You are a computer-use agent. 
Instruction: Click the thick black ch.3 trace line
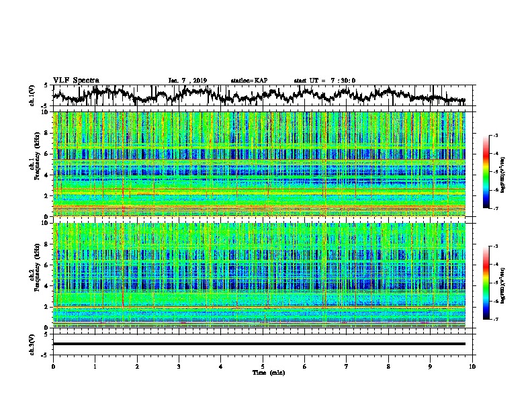(x=259, y=344)
